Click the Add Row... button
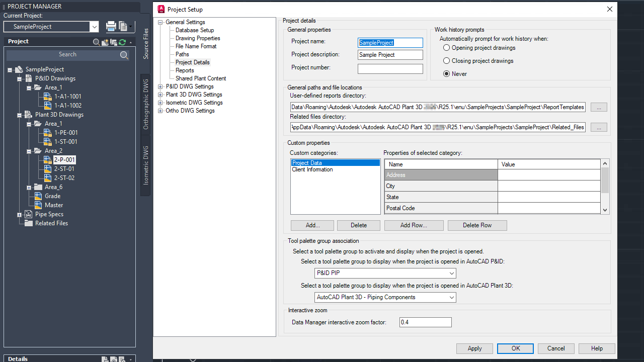The image size is (644, 362). (x=414, y=225)
